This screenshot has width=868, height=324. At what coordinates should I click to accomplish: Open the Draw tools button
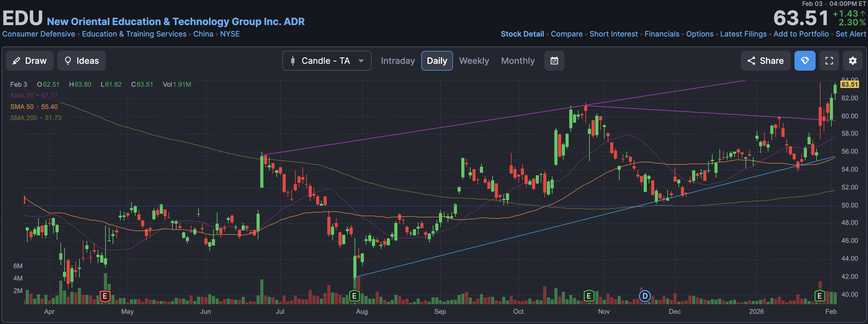pyautogui.click(x=30, y=61)
